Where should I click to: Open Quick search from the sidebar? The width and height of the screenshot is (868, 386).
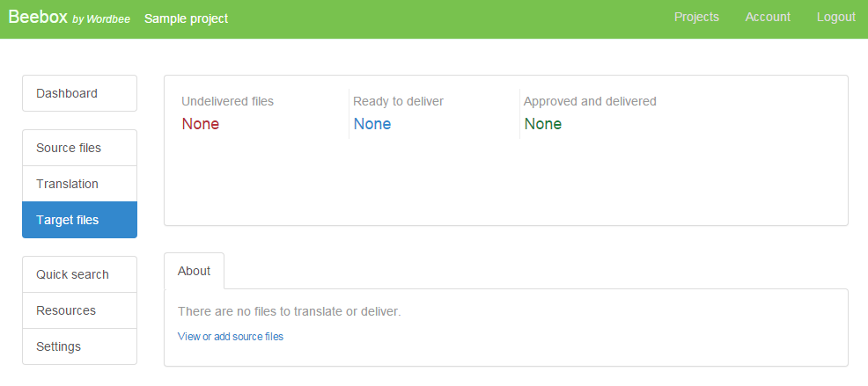tap(79, 274)
